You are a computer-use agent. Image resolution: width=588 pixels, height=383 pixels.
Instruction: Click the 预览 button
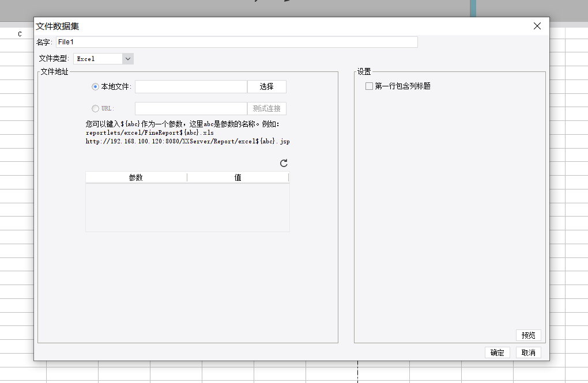coord(529,335)
